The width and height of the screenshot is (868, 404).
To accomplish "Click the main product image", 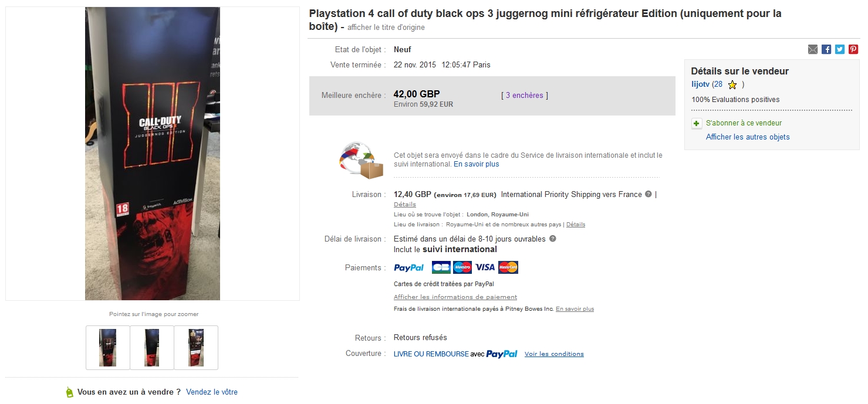I will (x=153, y=154).
